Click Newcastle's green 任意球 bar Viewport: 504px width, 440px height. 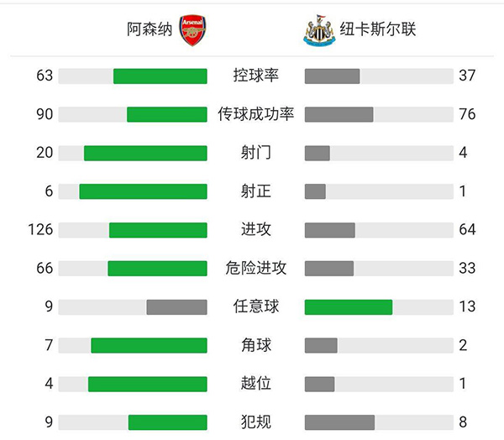click(x=348, y=306)
